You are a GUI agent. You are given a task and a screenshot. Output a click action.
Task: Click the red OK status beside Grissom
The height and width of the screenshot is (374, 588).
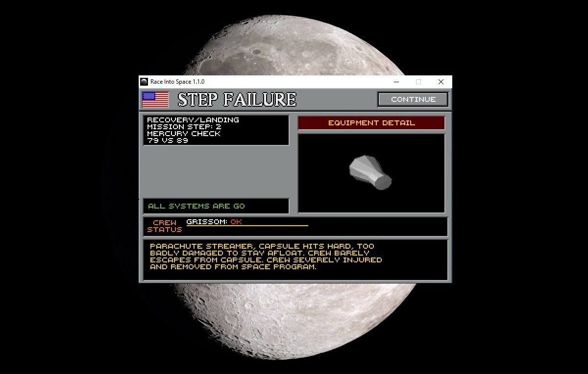tap(236, 222)
